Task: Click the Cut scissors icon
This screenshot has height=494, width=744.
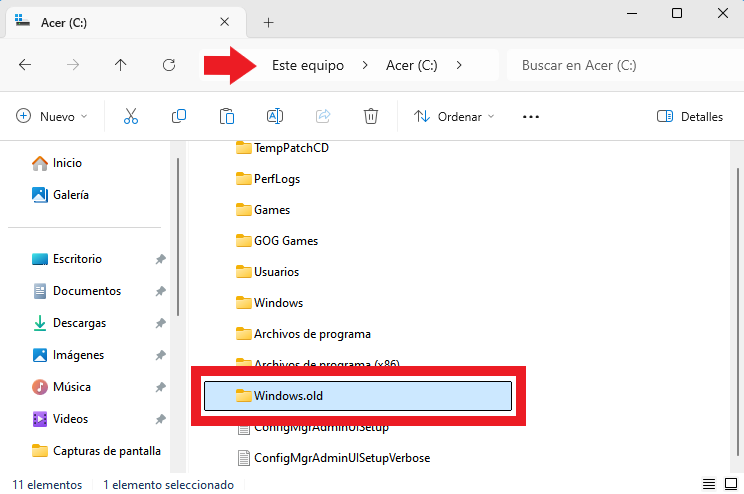Action: pos(131,116)
